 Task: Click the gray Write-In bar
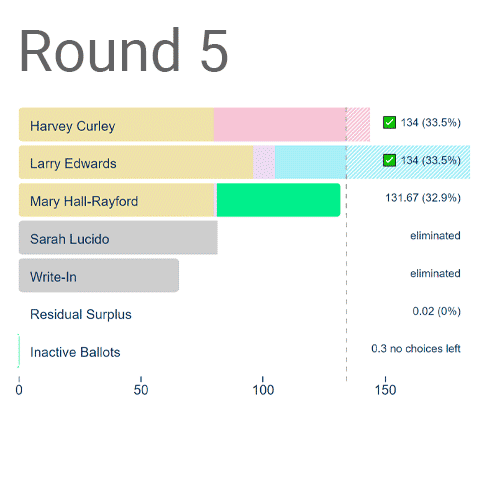pos(99,275)
